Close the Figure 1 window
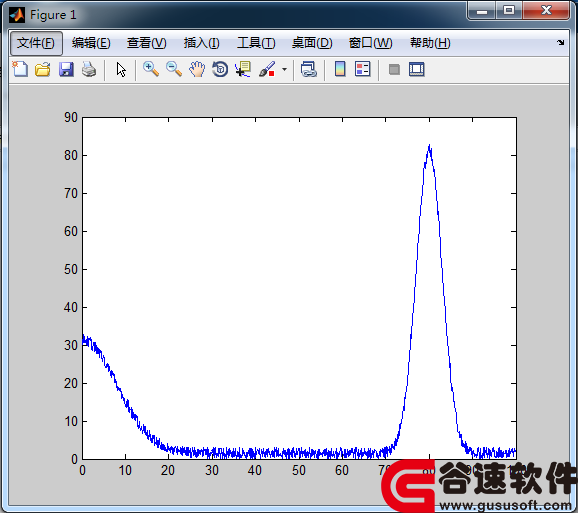Screen dimensions: 578x513 546,10
